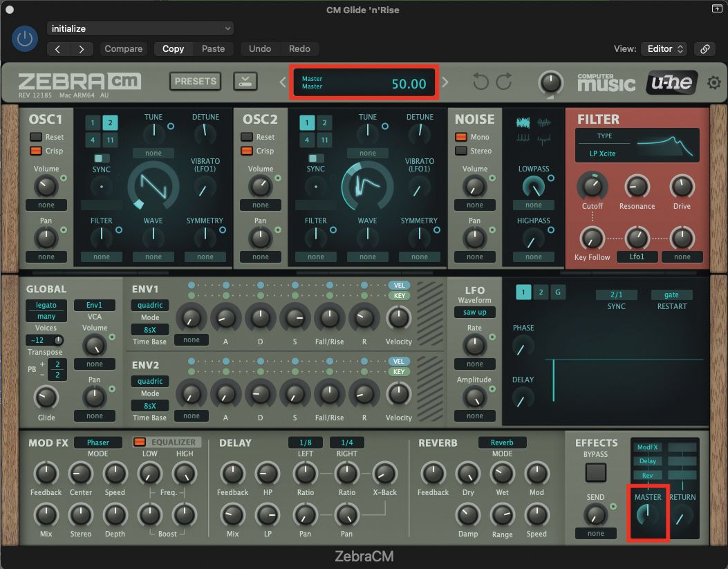
Task: Select the white noise waveform icon in NOISE panel
Action: [523, 122]
